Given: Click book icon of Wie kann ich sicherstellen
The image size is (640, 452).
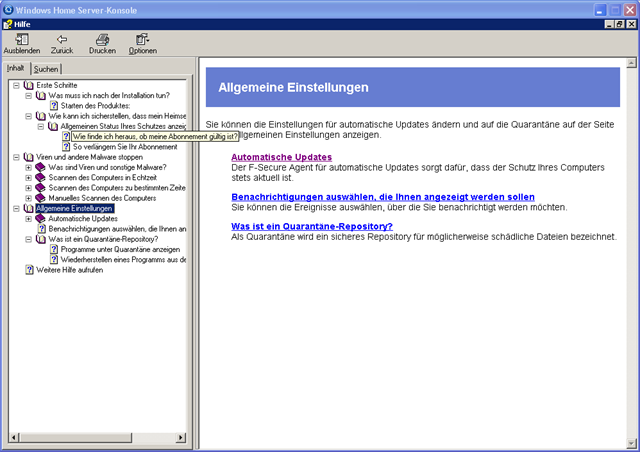Looking at the screenshot, I should (x=41, y=116).
